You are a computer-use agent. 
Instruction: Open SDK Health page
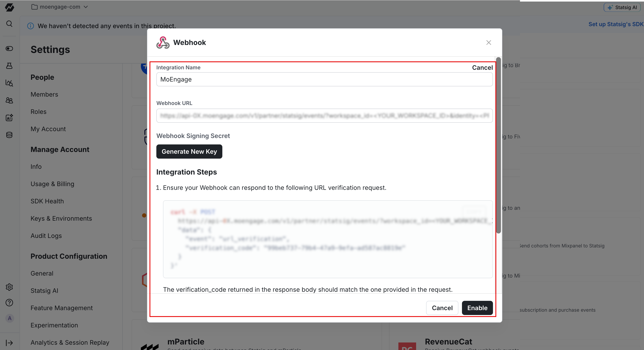47,201
